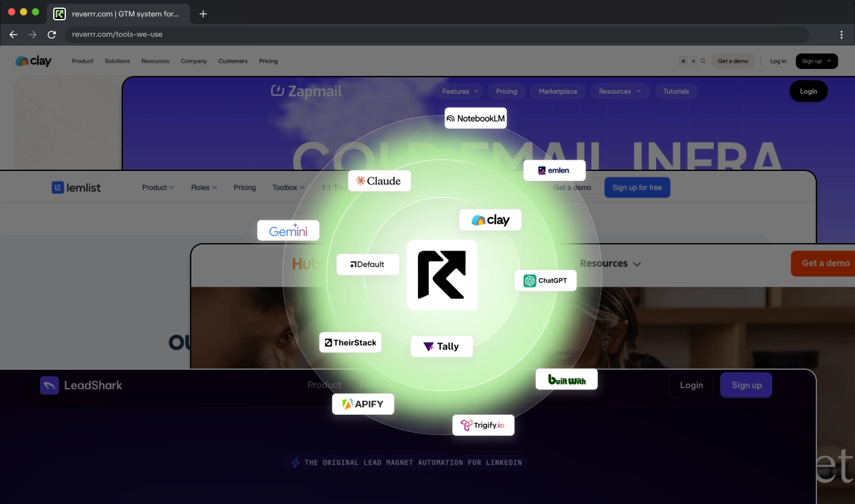Open Customers in clay navigation
Screen dimensions: 855x504
[233, 61]
